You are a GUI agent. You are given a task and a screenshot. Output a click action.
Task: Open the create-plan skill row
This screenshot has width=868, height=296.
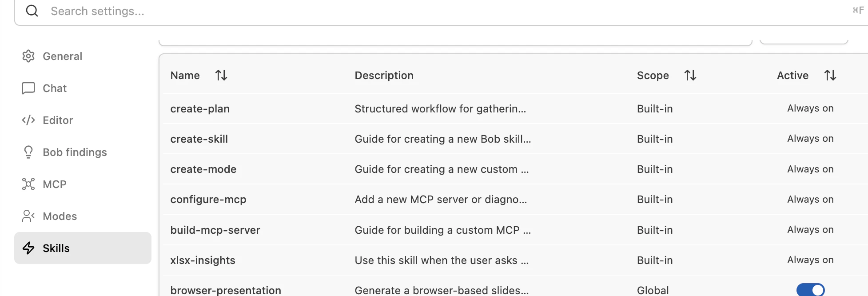pyautogui.click(x=515, y=108)
